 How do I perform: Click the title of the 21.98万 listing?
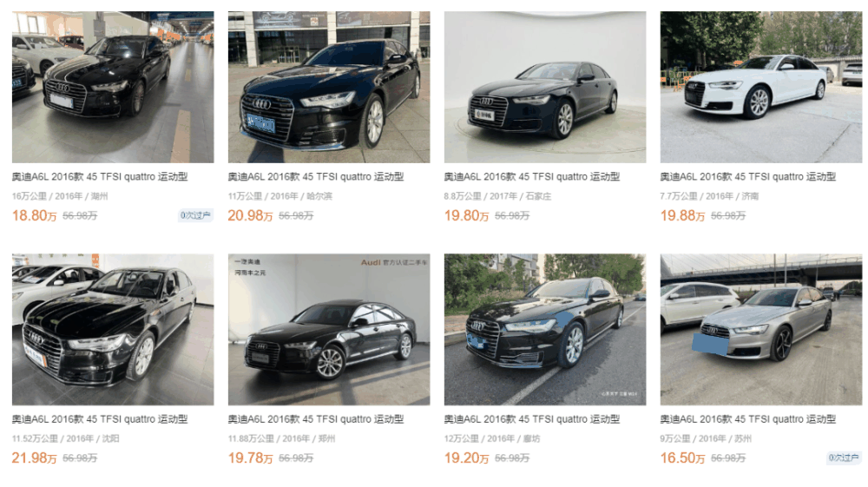(100, 419)
